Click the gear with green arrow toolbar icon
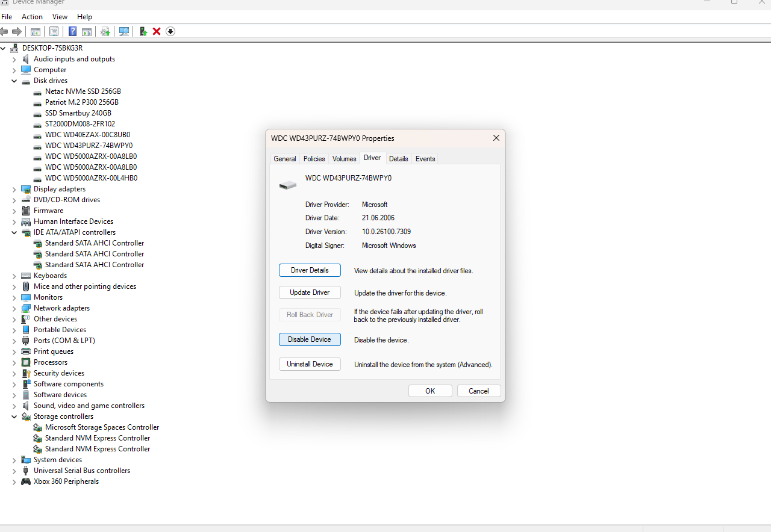 [105, 31]
